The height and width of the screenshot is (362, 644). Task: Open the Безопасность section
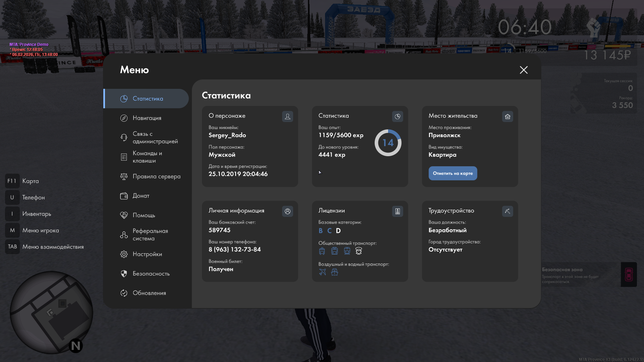[151, 274]
